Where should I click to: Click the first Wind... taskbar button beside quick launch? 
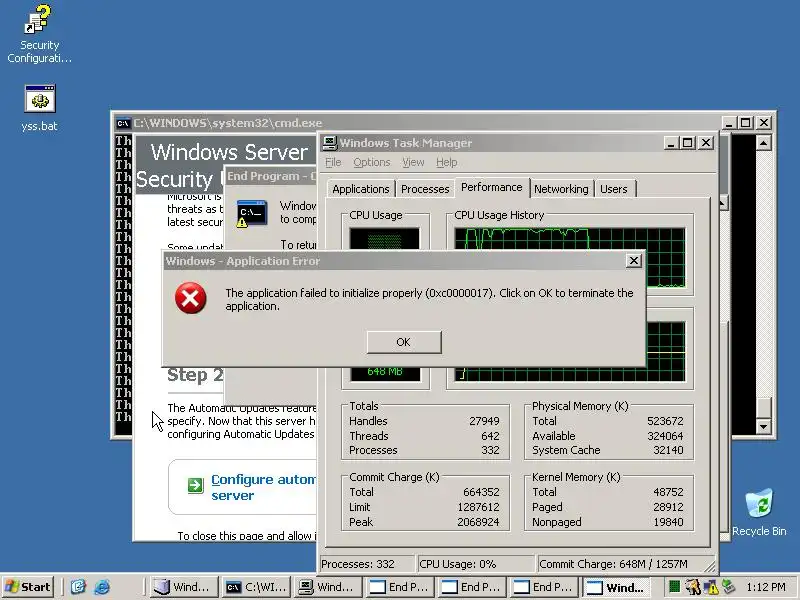point(185,587)
